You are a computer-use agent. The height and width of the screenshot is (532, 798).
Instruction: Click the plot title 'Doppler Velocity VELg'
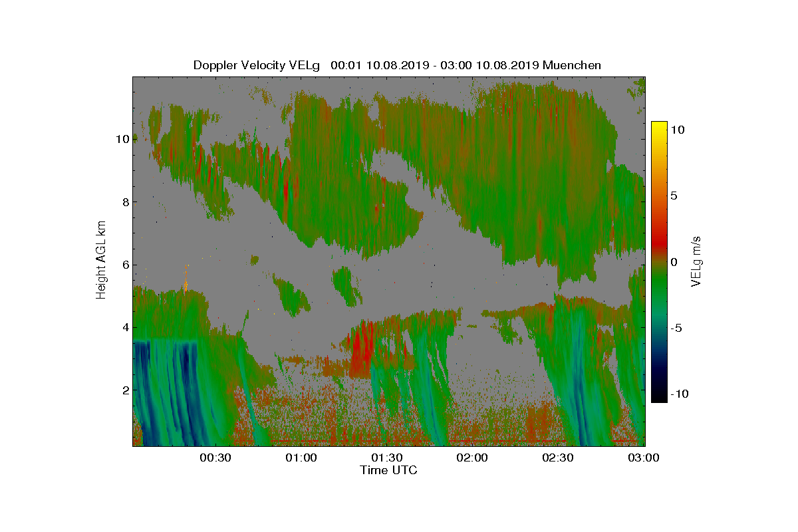tap(257, 65)
